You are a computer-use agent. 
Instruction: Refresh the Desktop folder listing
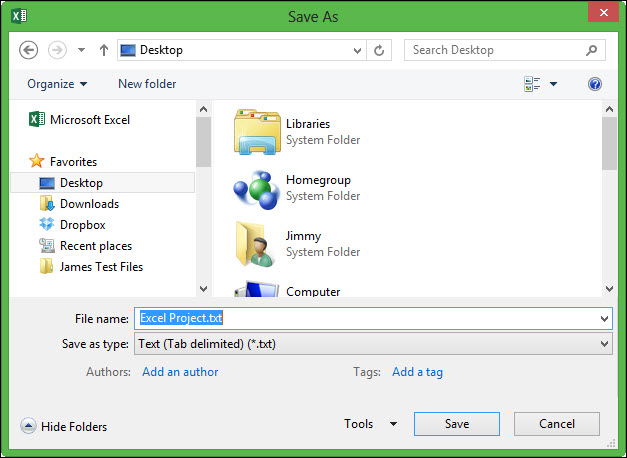[379, 50]
